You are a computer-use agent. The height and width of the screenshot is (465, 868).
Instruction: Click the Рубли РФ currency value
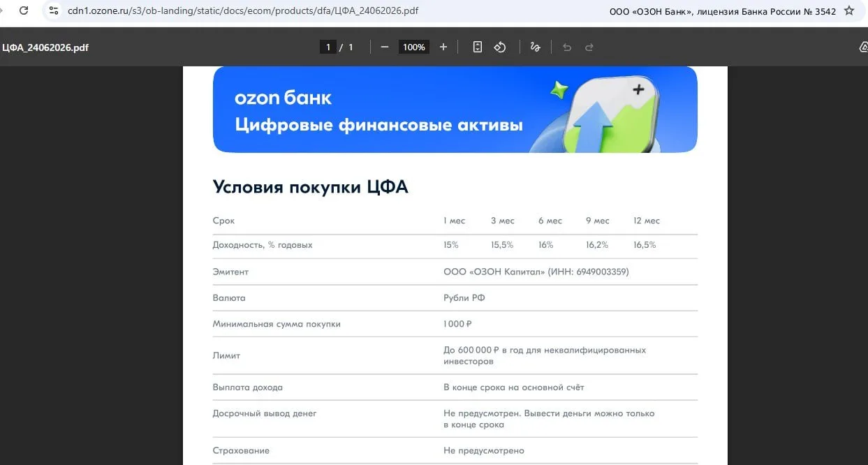[x=464, y=297]
